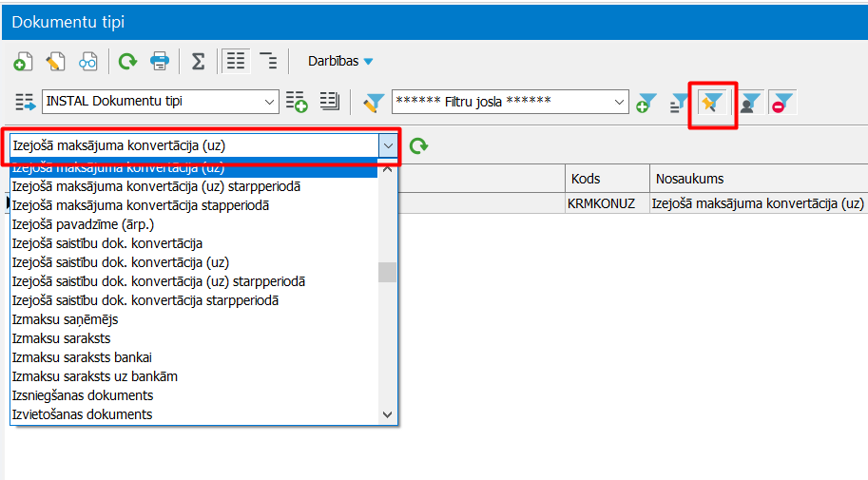
Task: Click the Nosaukums column header
Action: pyautogui.click(x=759, y=179)
